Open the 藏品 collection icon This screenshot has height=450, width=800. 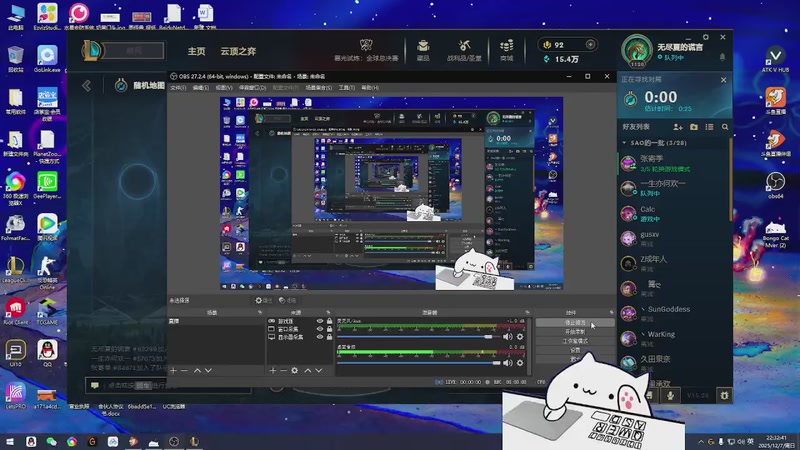(x=423, y=46)
